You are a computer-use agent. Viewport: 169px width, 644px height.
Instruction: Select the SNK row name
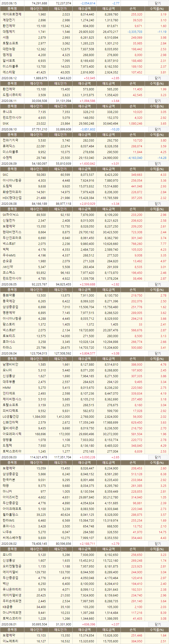pos(6,123)
